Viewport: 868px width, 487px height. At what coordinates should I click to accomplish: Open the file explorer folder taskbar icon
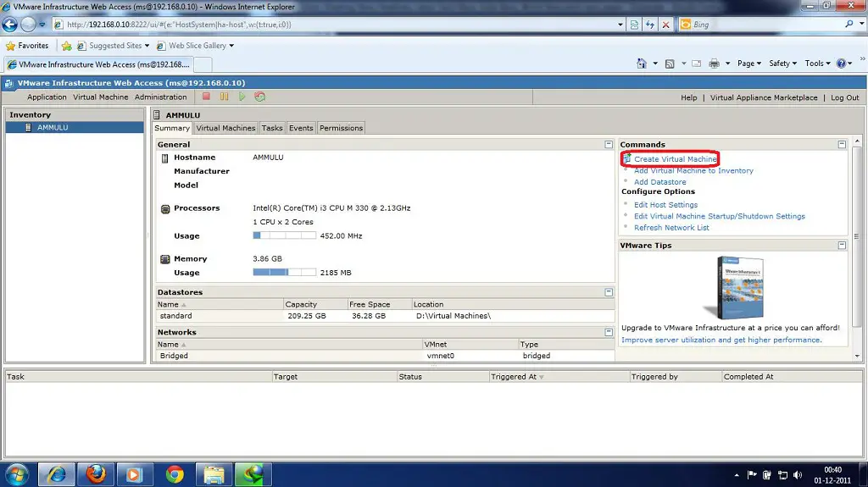pos(214,474)
